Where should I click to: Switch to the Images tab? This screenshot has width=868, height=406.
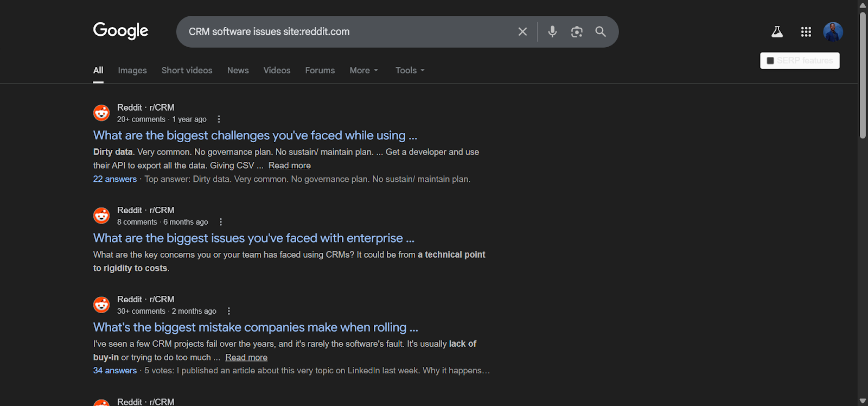click(132, 71)
